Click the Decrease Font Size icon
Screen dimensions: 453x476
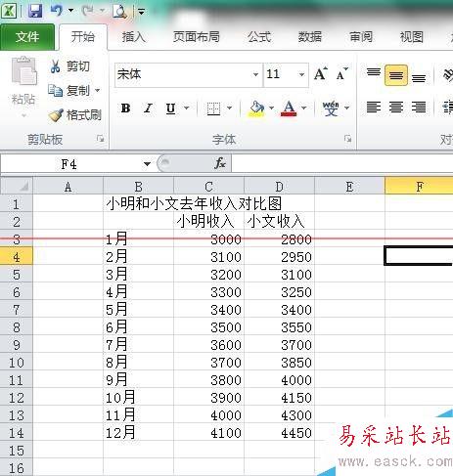pos(342,74)
